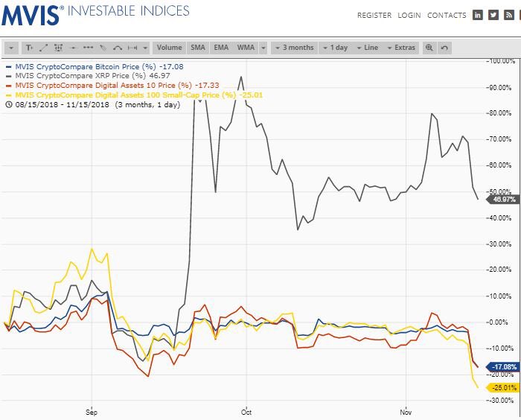
Task: Click the Oct label on time axis
Action: tap(246, 413)
